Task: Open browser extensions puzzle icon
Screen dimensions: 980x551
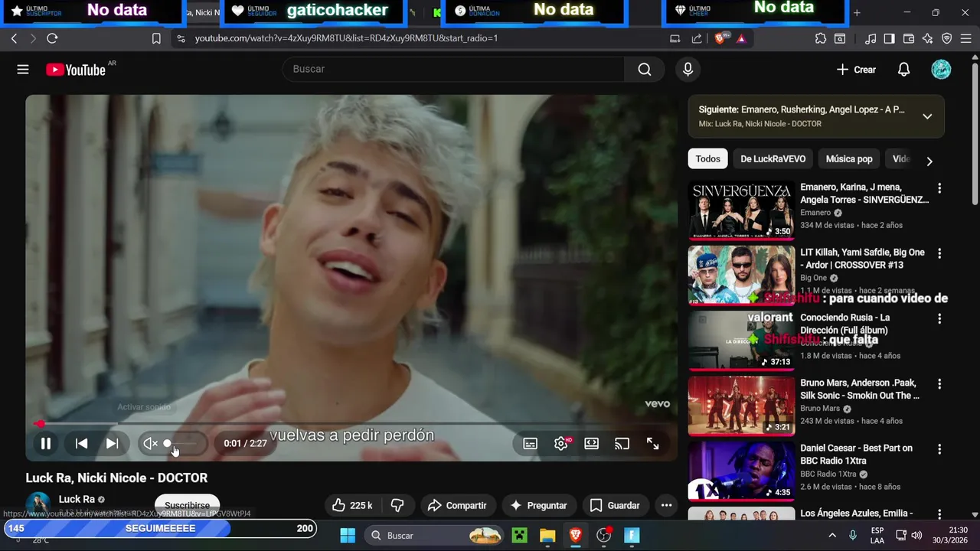Action: tap(821, 38)
